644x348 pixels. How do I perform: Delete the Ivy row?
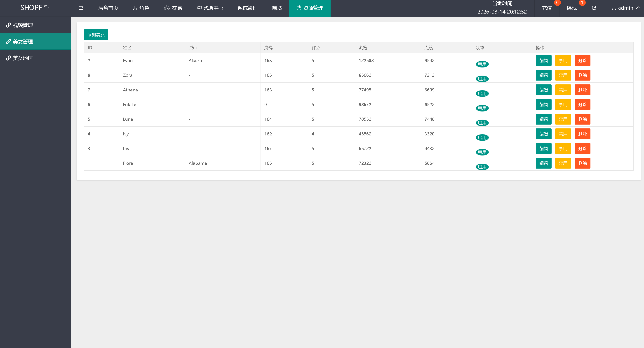[583, 134]
